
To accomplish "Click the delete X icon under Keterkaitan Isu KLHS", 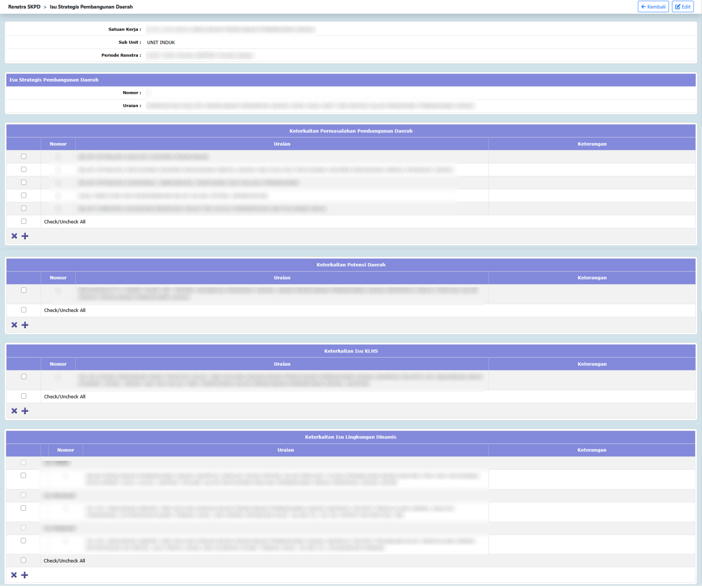I will [14, 411].
